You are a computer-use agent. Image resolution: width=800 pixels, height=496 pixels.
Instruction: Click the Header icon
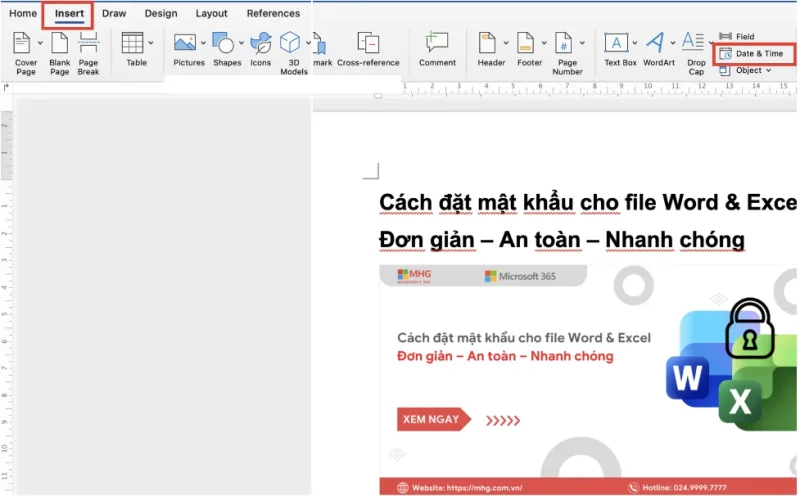pyautogui.click(x=487, y=43)
